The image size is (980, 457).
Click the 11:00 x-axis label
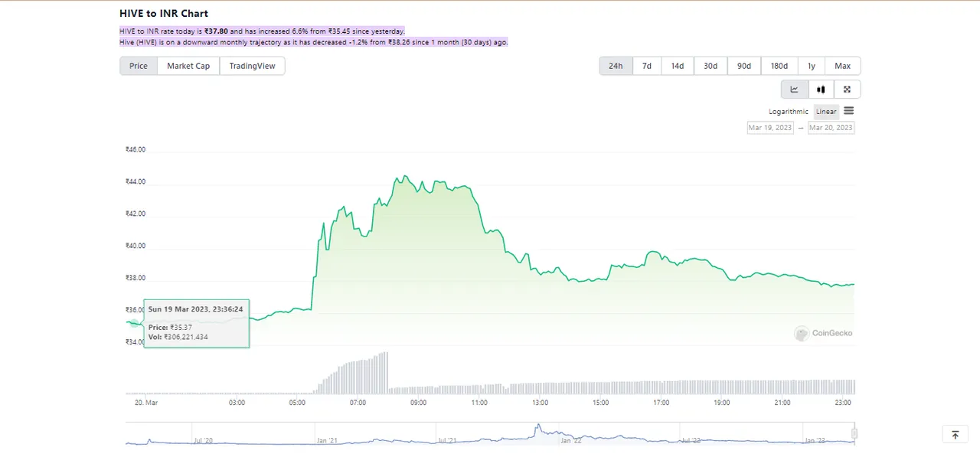pos(479,403)
